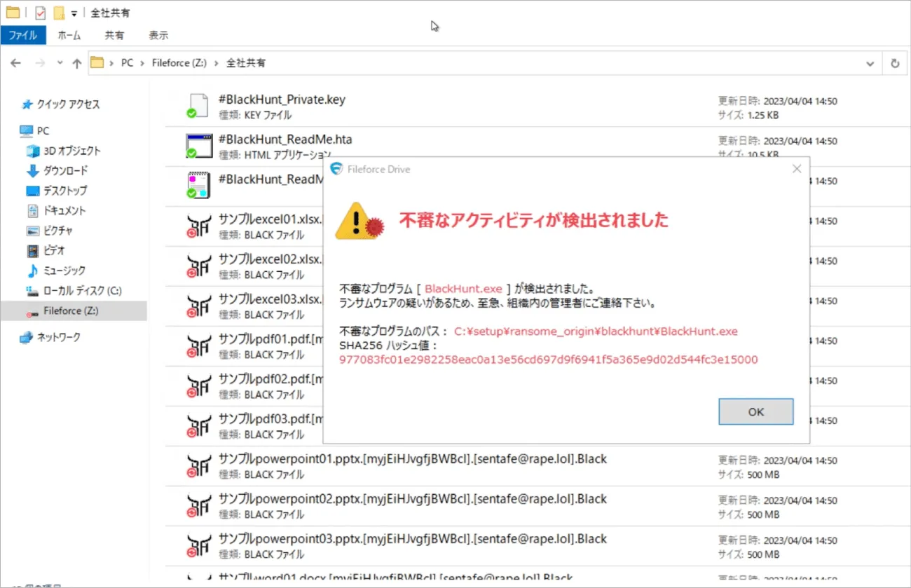Open ダウンロード folder in sidebar

65,170
